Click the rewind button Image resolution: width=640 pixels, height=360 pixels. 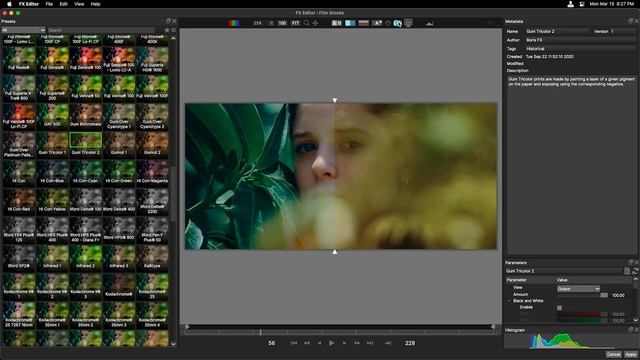[307, 343]
